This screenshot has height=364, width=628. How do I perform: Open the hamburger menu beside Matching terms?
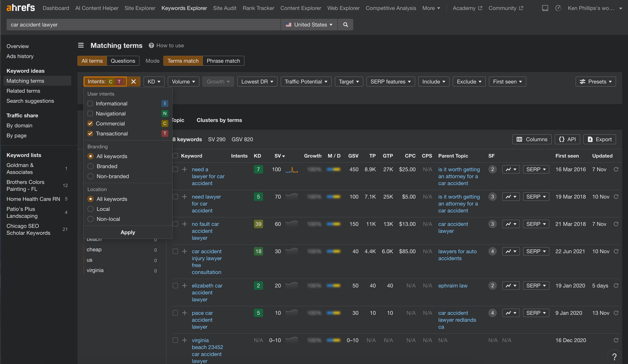[81, 45]
